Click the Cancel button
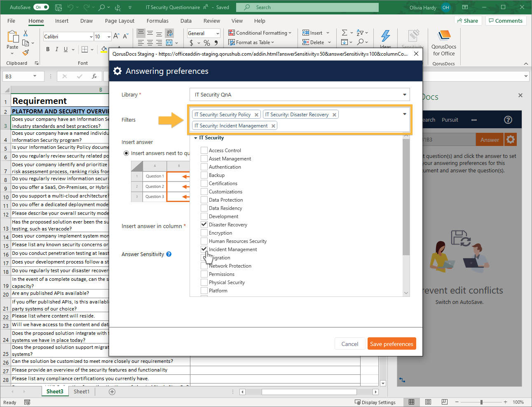 pos(350,344)
